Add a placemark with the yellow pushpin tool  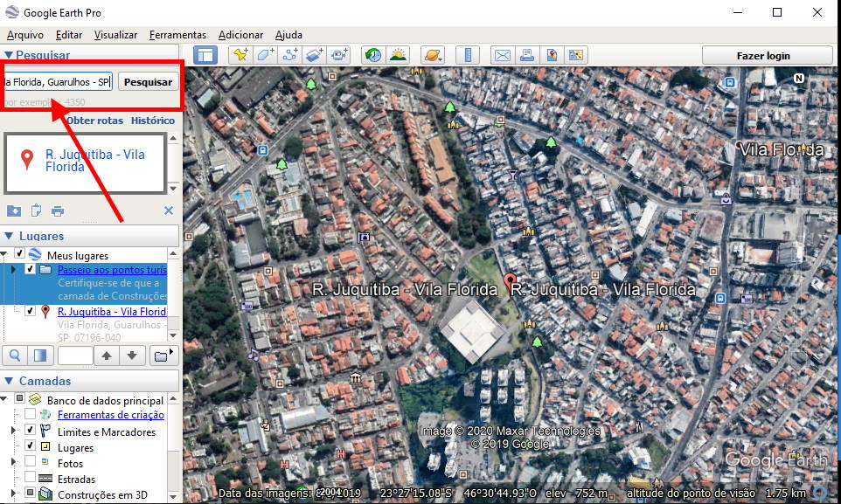240,55
